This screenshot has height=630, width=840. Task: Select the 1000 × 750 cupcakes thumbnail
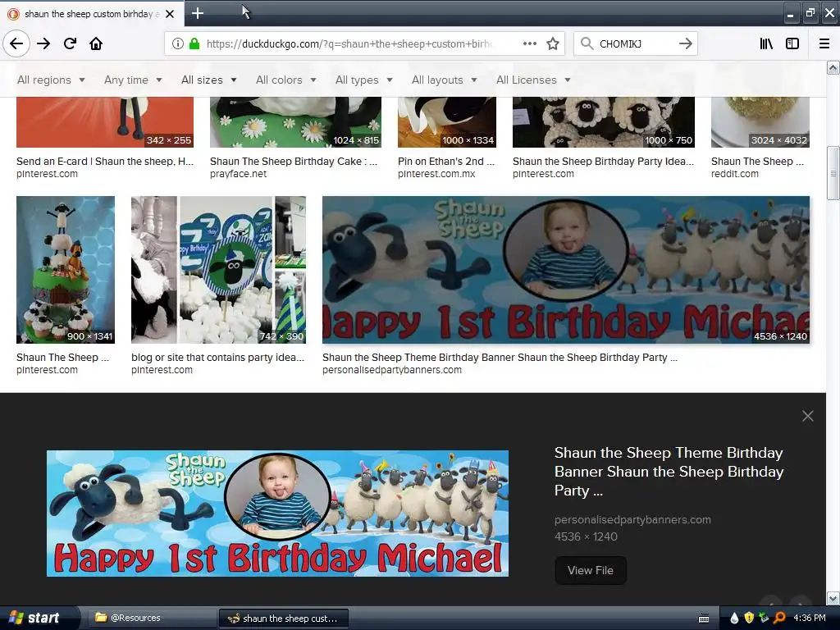[603, 122]
